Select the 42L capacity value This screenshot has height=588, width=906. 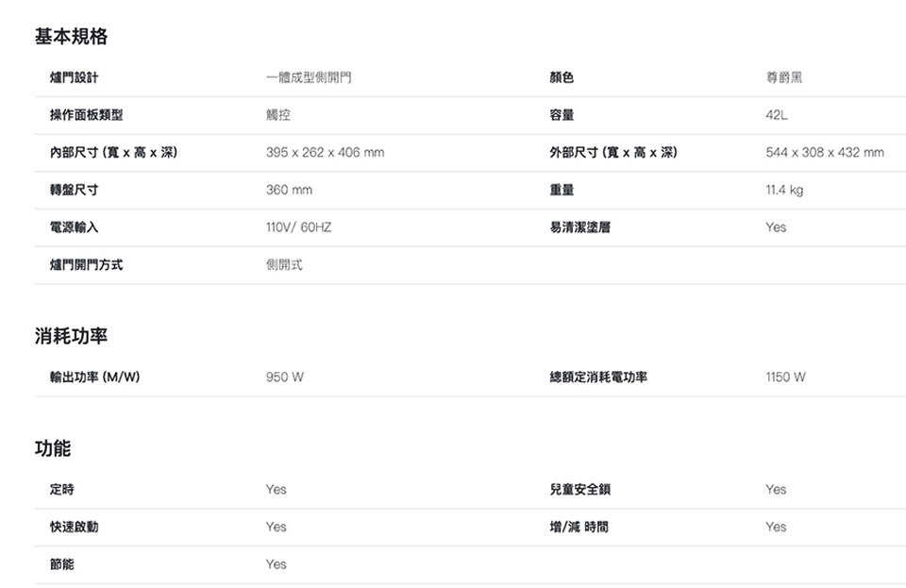779,115
